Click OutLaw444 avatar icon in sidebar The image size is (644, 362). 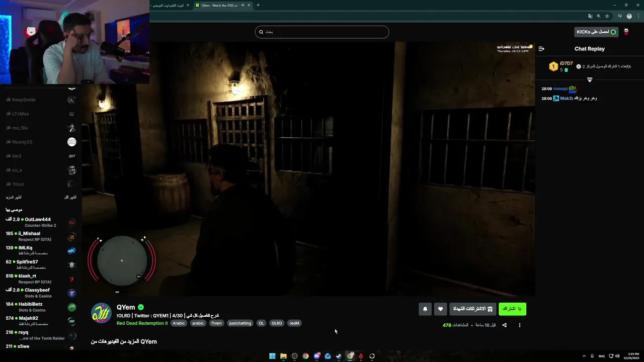[72, 222]
